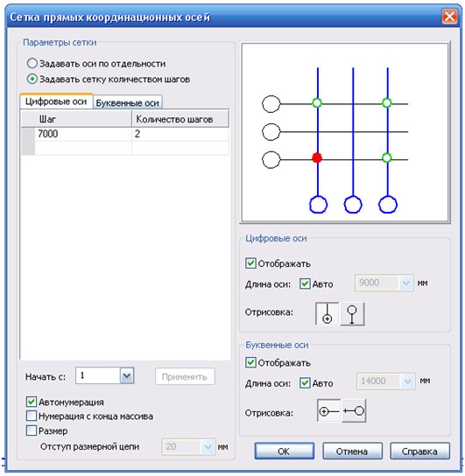Screen dimensions: 465x476
Task: Enable 'Нумерация с конца массива'
Action: pyautogui.click(x=32, y=416)
